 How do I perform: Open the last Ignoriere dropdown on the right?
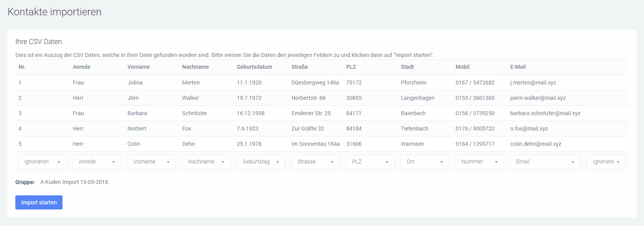pos(606,162)
